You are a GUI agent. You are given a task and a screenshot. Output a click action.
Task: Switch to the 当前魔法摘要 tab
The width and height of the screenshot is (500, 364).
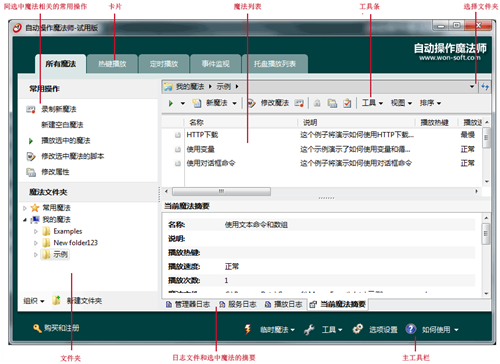[x=337, y=304]
